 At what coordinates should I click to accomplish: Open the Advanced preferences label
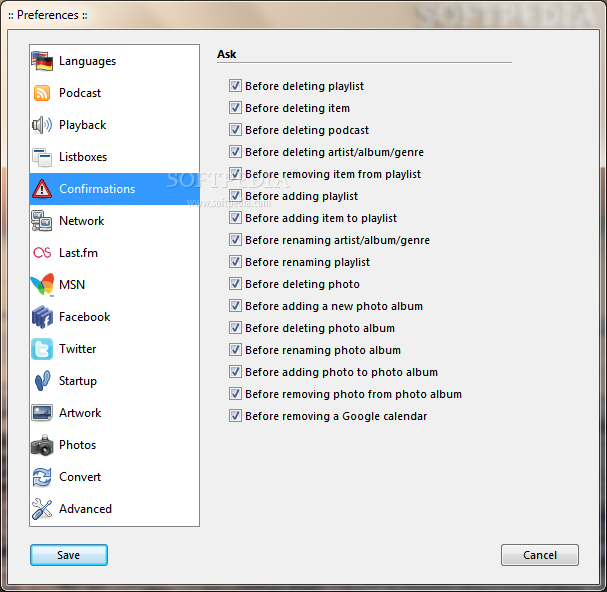(85, 509)
